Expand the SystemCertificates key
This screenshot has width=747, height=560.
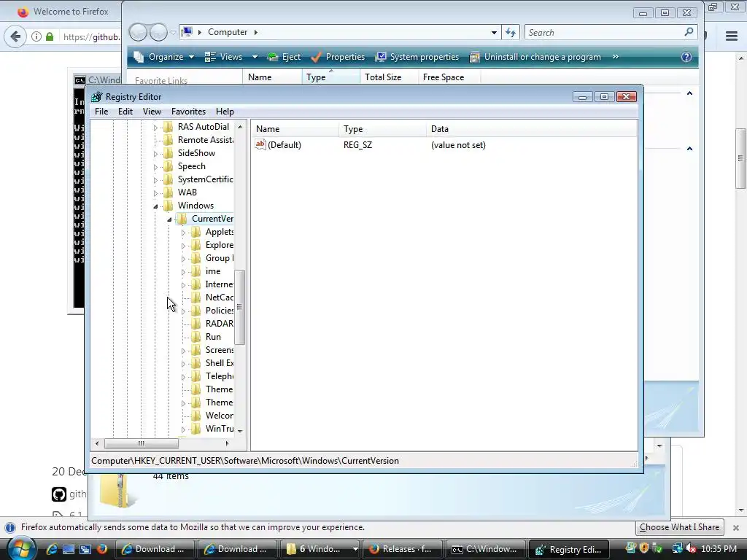[x=155, y=180]
